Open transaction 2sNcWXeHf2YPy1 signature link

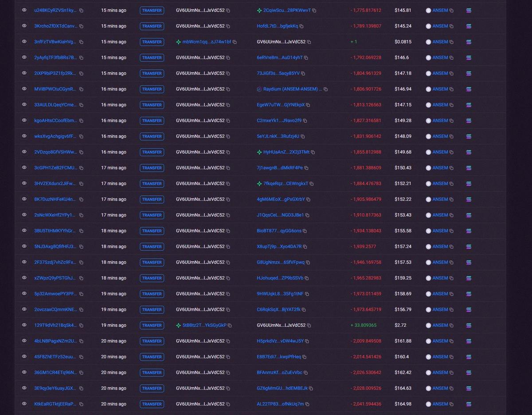55,215
